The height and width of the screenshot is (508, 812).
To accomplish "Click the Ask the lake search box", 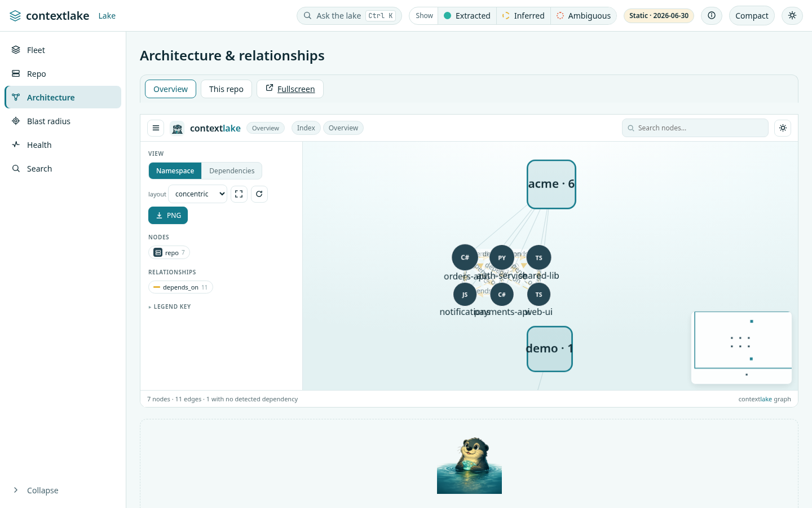I will point(349,16).
